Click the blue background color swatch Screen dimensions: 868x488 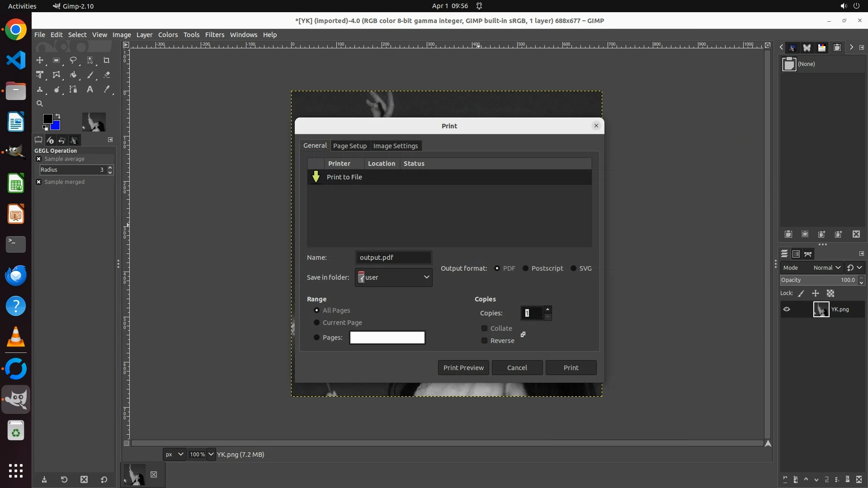click(x=57, y=126)
